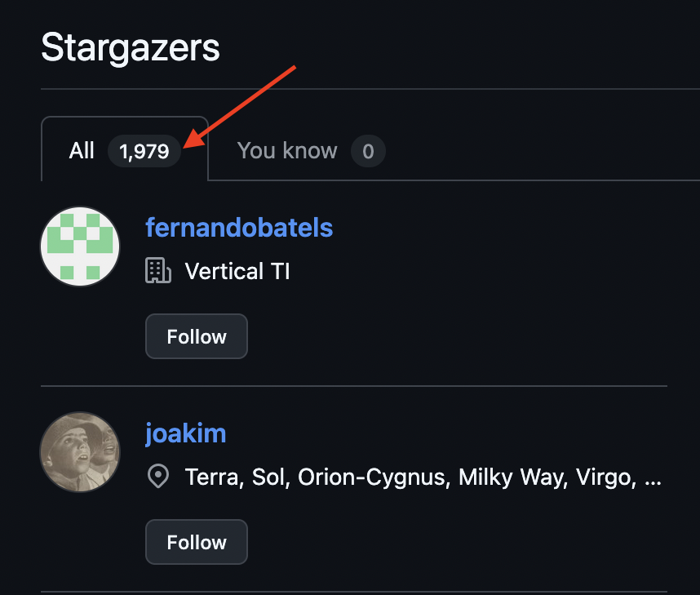
Task: Open the fernandobatels profile link
Action: (239, 227)
